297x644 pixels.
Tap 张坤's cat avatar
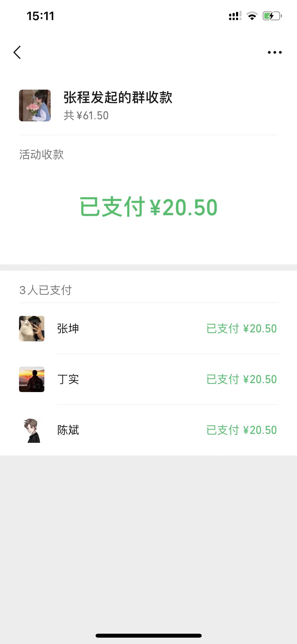[32, 329]
